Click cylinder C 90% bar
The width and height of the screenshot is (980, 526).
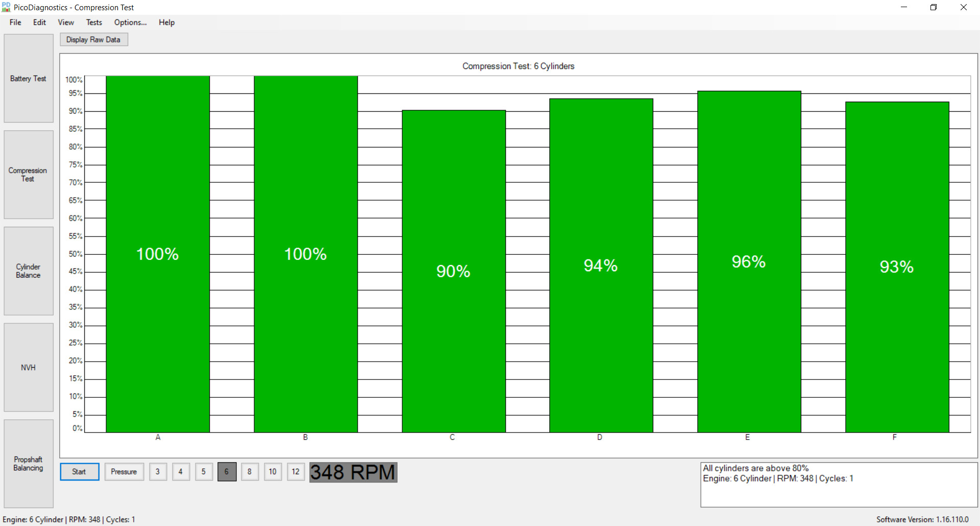(x=454, y=271)
